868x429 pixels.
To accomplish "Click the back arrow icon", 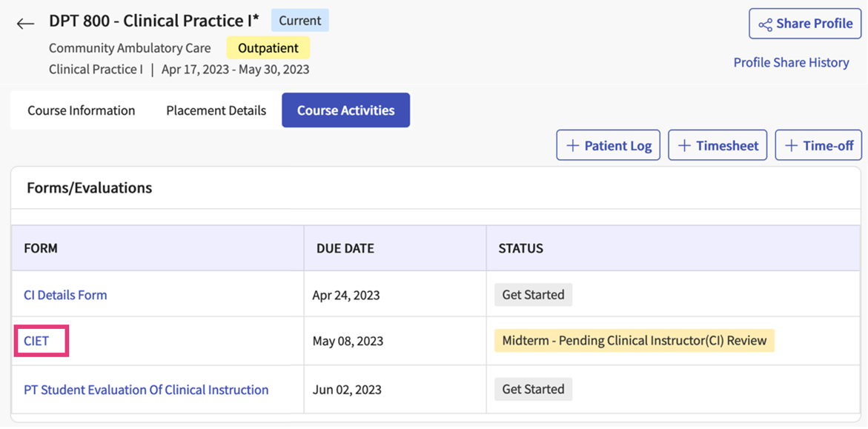I will (x=25, y=24).
